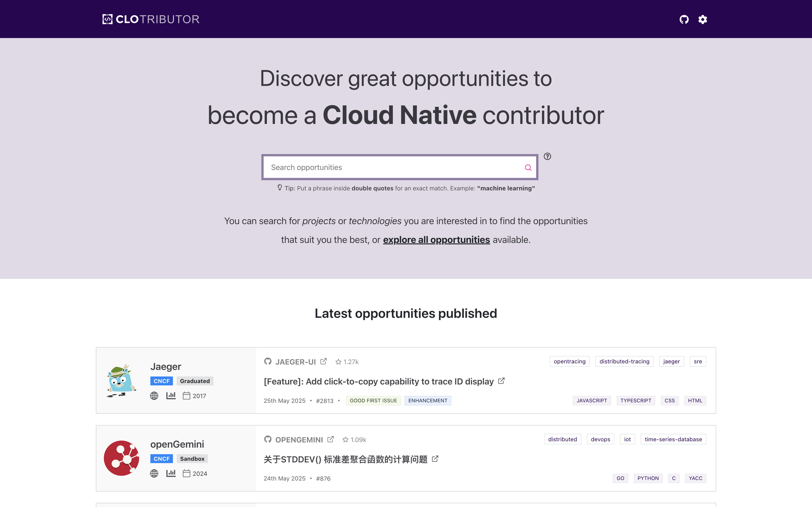The width and height of the screenshot is (812, 507).
Task: Open Jaeger stats chart icon
Action: 171,396
